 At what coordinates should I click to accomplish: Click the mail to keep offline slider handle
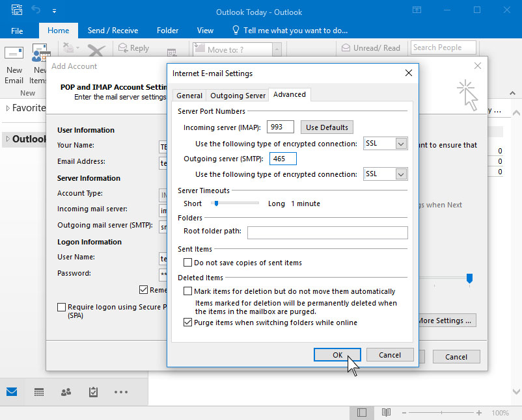[x=469, y=278]
